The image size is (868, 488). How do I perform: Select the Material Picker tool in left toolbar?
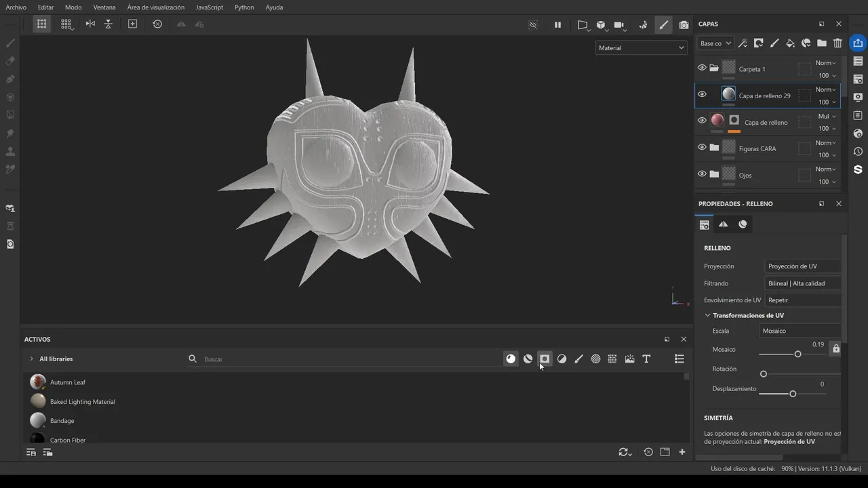pyautogui.click(x=10, y=169)
